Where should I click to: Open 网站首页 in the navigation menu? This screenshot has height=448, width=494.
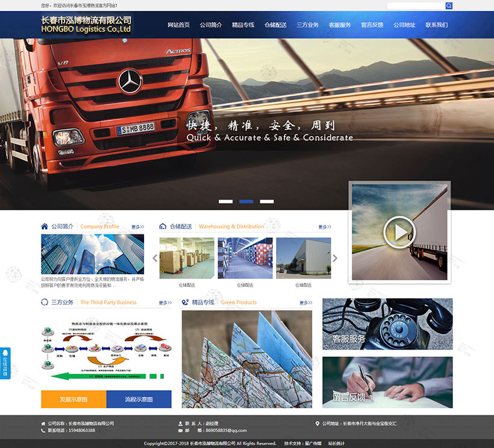click(x=178, y=25)
